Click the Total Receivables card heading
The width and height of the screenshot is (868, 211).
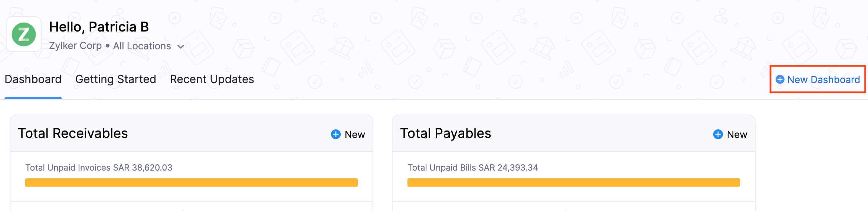pos(73,133)
